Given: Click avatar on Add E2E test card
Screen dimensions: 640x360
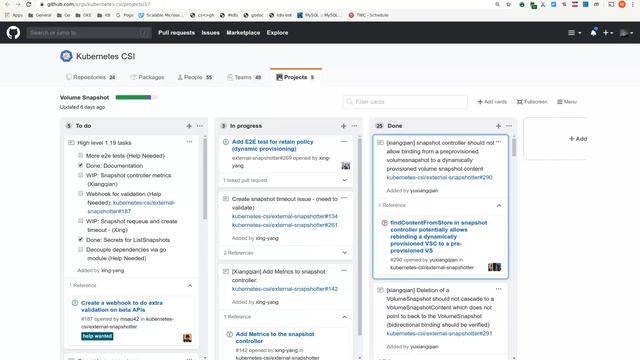Looking at the screenshot, I should point(346,165).
